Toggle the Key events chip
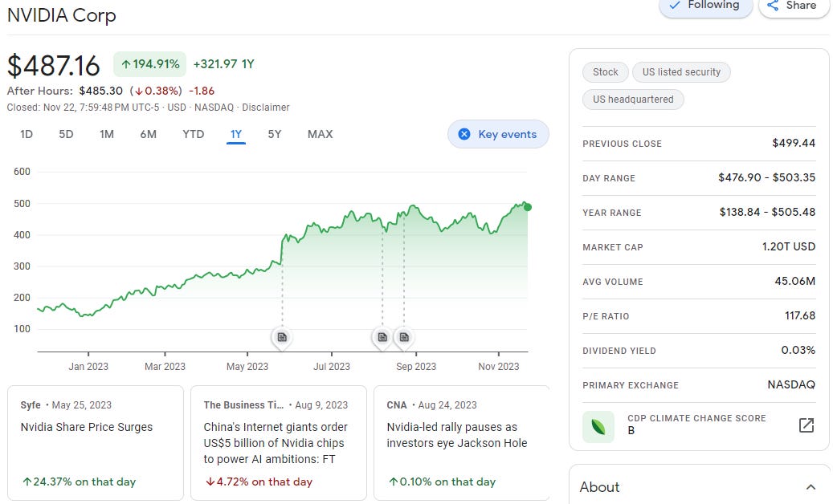The width and height of the screenshot is (833, 504). [x=498, y=134]
